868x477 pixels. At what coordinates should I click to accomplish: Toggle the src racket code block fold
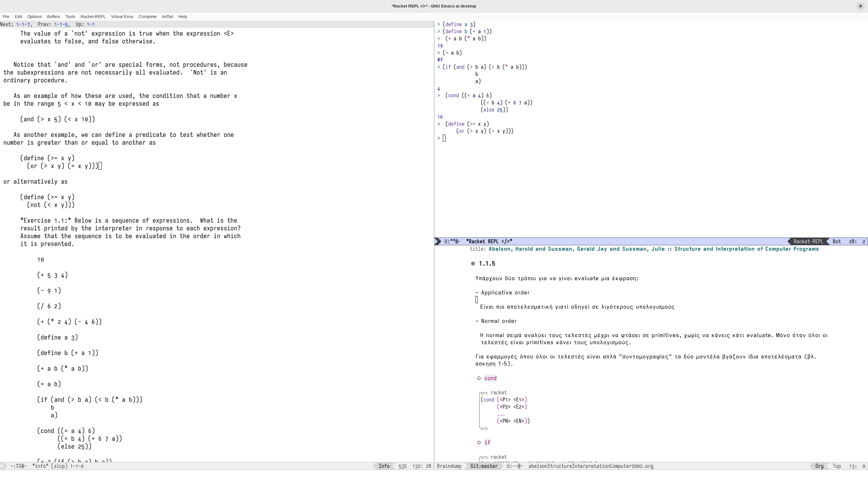click(494, 392)
